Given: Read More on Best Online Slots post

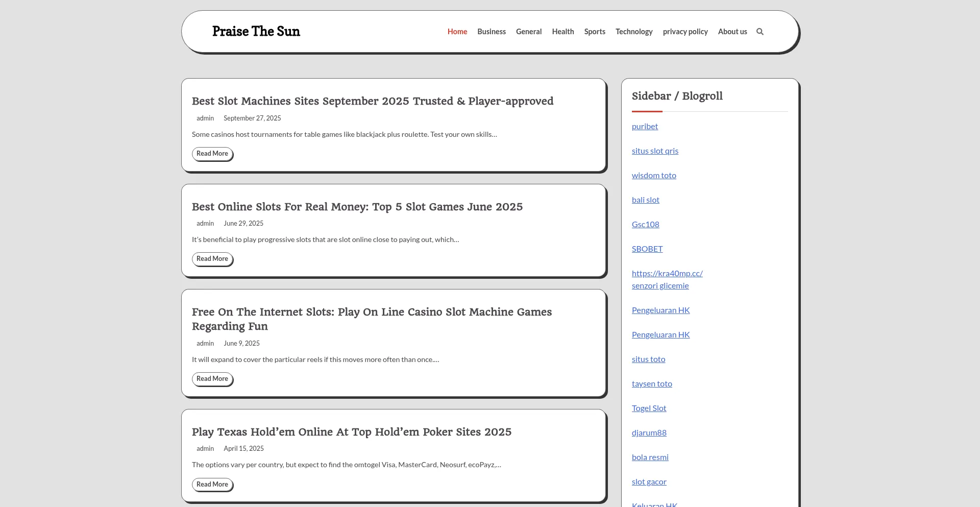Looking at the screenshot, I should [x=212, y=259].
